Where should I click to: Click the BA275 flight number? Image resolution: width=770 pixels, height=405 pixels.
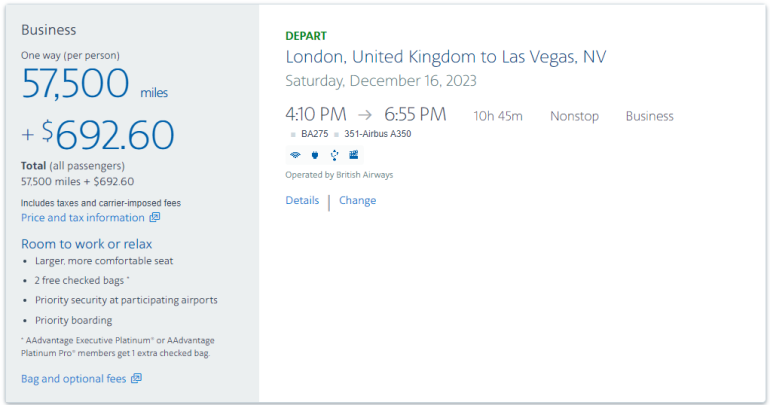pyautogui.click(x=314, y=134)
